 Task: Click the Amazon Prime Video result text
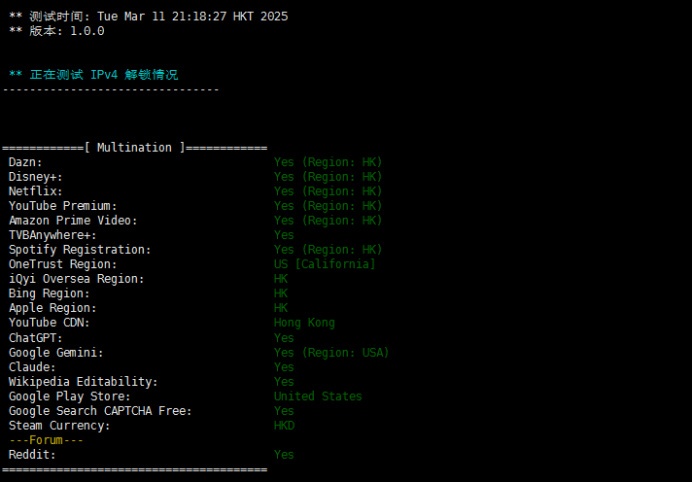(x=328, y=220)
